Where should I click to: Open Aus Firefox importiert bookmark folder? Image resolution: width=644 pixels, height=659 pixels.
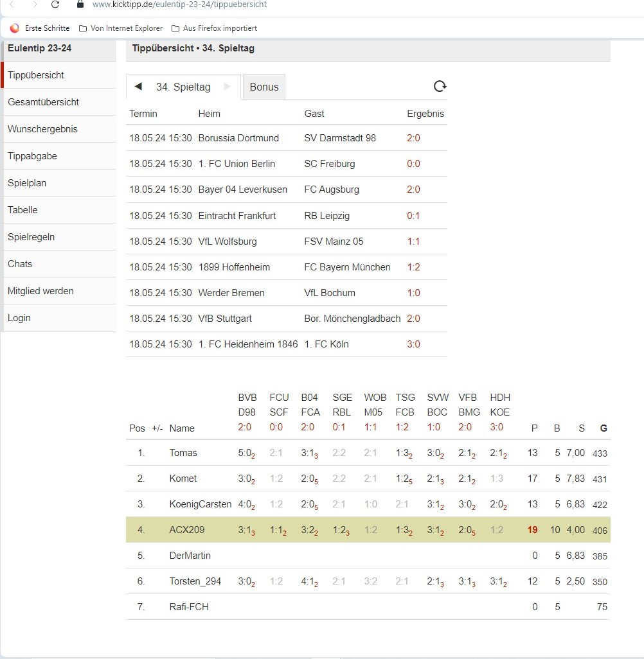click(214, 28)
